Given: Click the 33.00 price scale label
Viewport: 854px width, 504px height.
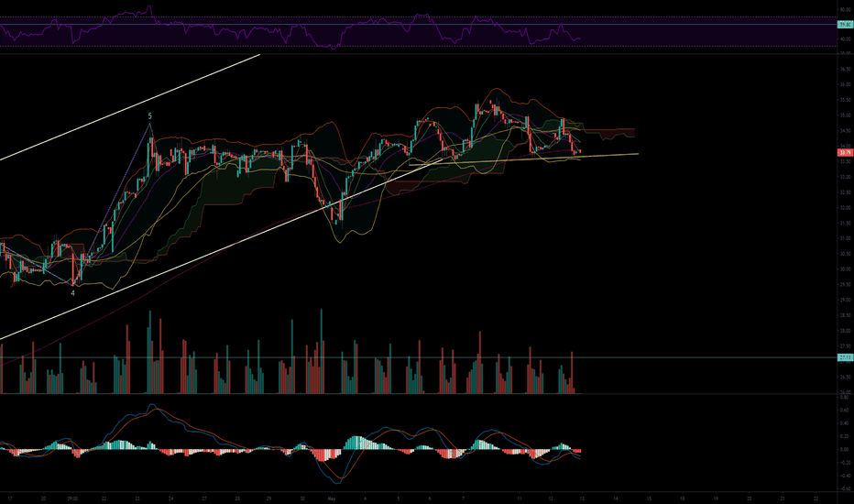Looking at the screenshot, I should pyautogui.click(x=845, y=177).
